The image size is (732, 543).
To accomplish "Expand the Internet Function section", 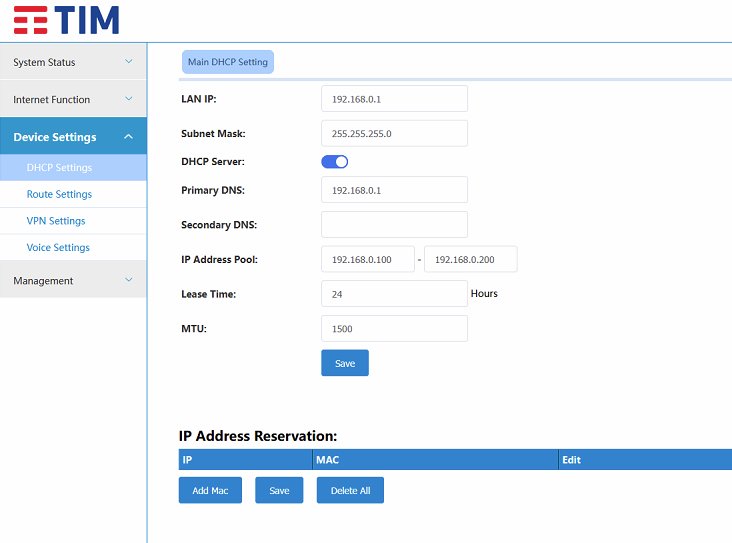I will click(x=73, y=99).
